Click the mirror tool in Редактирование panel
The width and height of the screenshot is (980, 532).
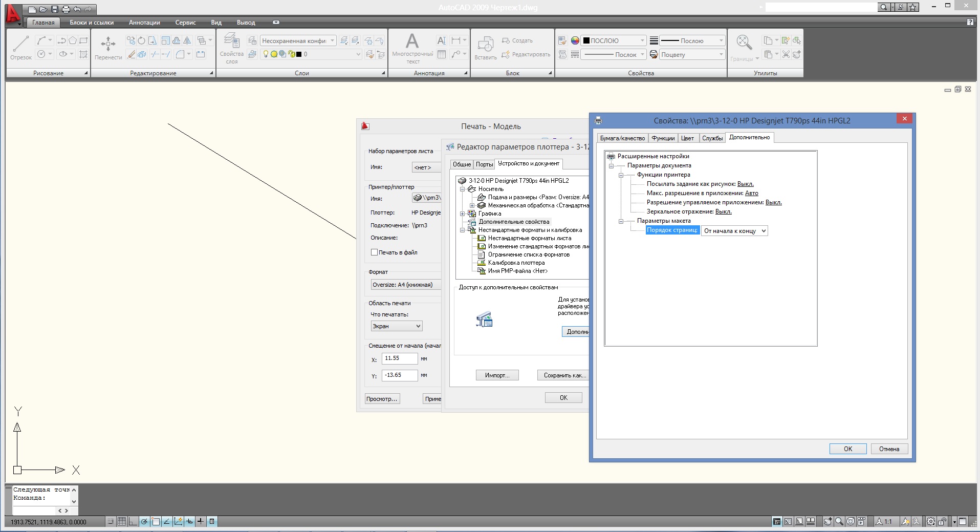(187, 40)
